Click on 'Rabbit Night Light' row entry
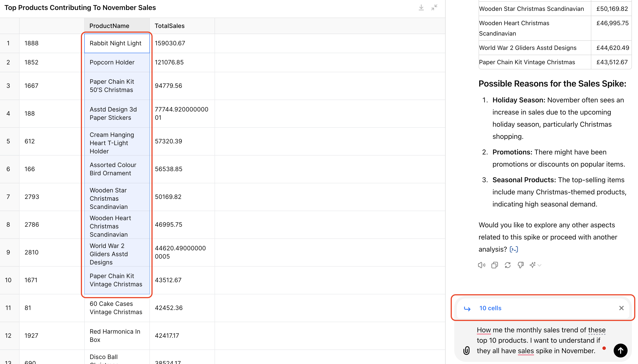The image size is (638, 364). point(115,43)
